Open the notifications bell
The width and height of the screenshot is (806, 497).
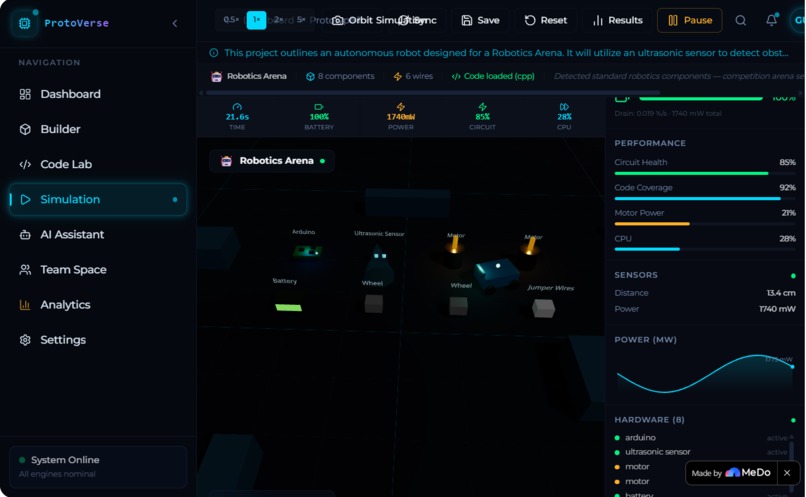pyautogui.click(x=772, y=20)
